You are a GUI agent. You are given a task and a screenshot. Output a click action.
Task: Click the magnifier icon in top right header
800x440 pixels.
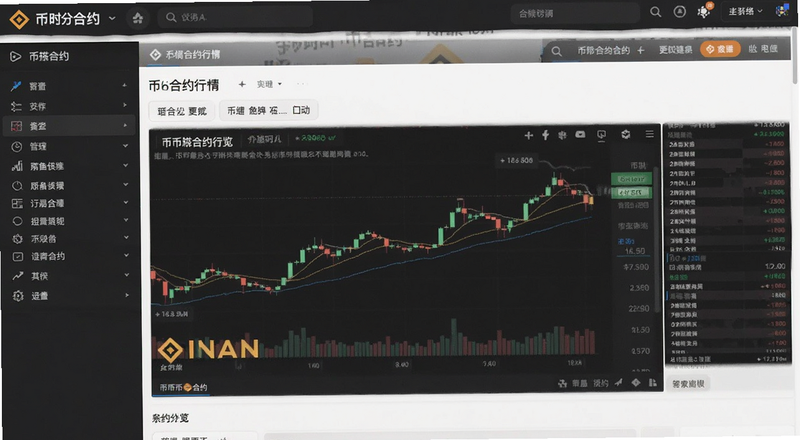click(x=656, y=12)
